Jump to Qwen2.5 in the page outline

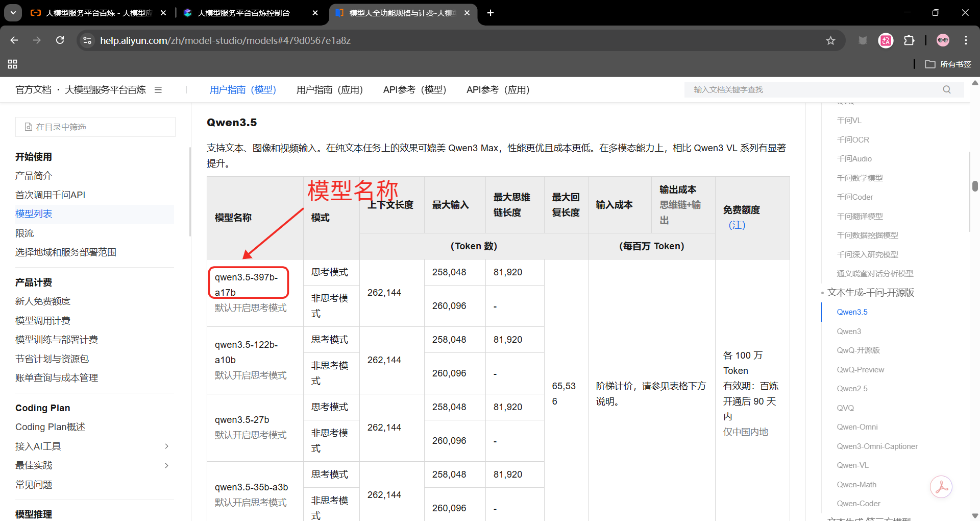(852, 389)
